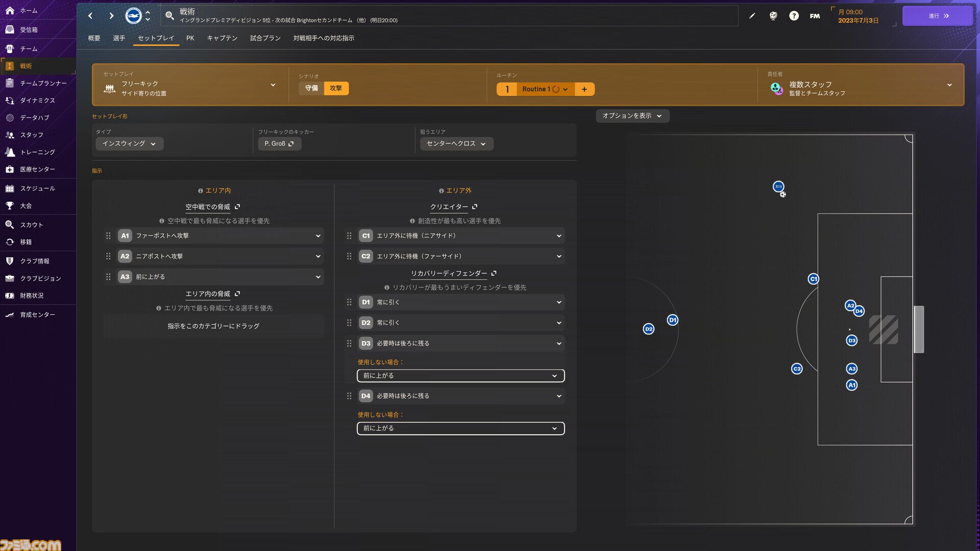This screenshot has width=980, height=551.
Task: Click the P. Groß kicker button
Action: point(279,144)
